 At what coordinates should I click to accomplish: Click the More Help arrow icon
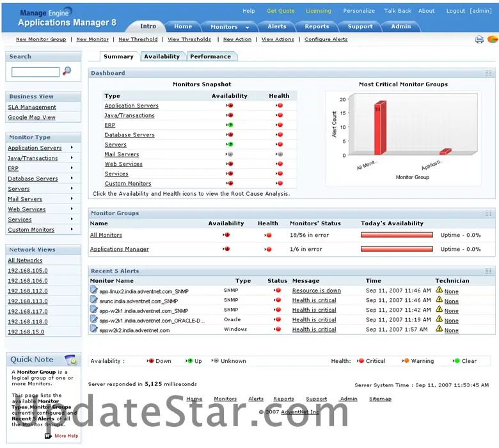tap(48, 436)
